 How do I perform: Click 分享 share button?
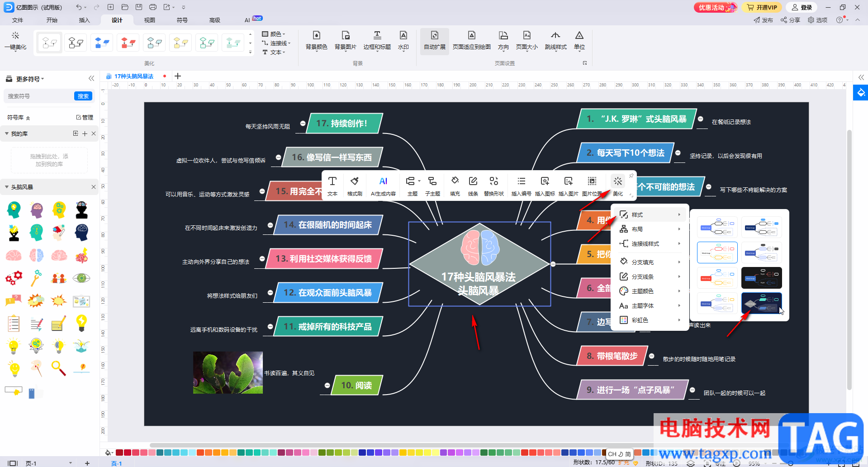tap(790, 20)
